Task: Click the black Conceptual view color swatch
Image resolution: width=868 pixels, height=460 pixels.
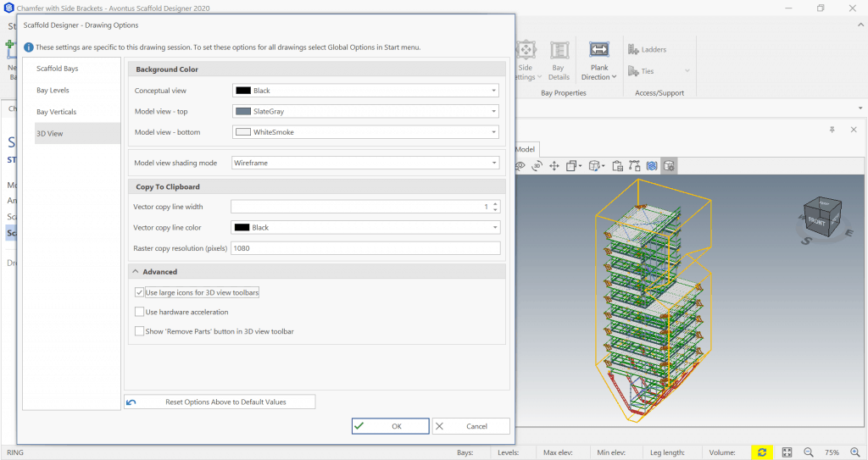Action: pyautogui.click(x=243, y=91)
